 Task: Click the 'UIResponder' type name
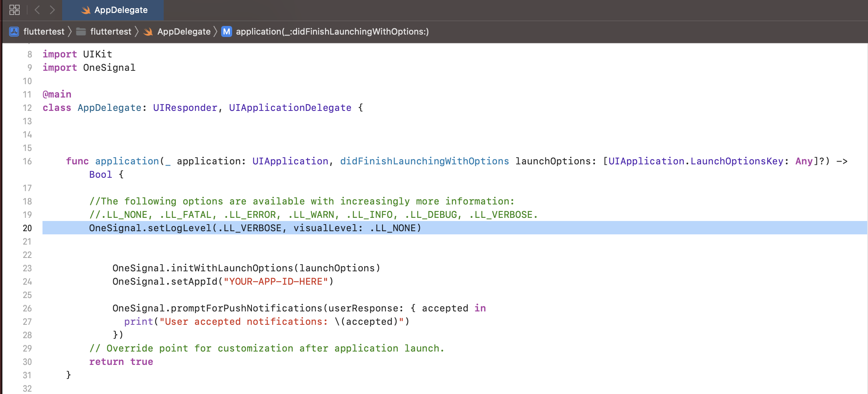click(185, 108)
